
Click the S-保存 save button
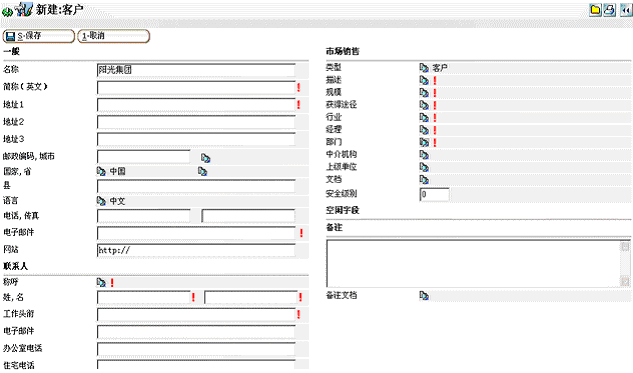click(x=39, y=36)
